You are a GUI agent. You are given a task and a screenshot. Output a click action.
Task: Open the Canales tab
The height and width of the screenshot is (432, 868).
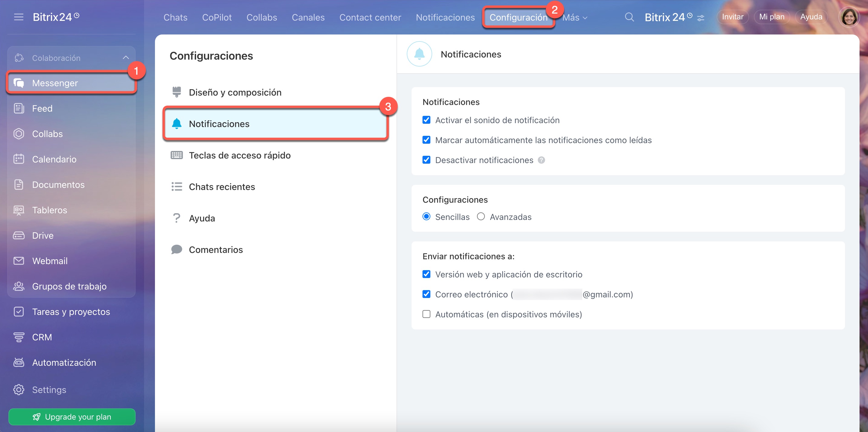308,18
